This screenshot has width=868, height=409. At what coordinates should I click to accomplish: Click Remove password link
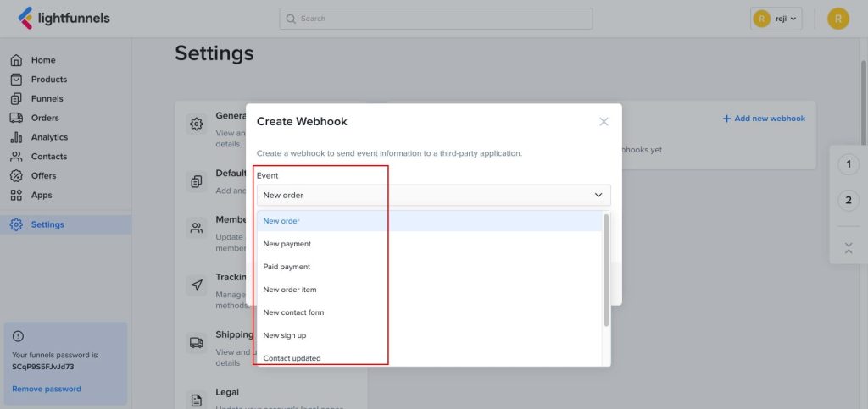pyautogui.click(x=47, y=389)
